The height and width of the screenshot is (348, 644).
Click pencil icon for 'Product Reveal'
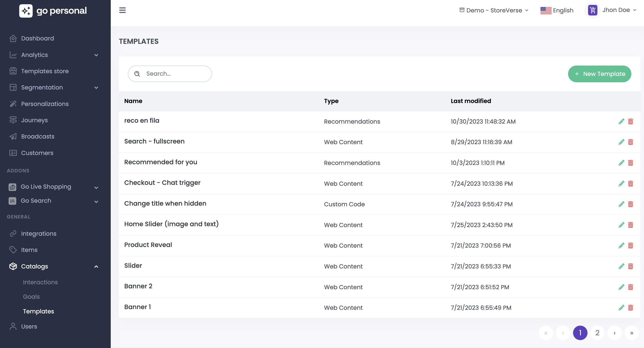coord(621,245)
